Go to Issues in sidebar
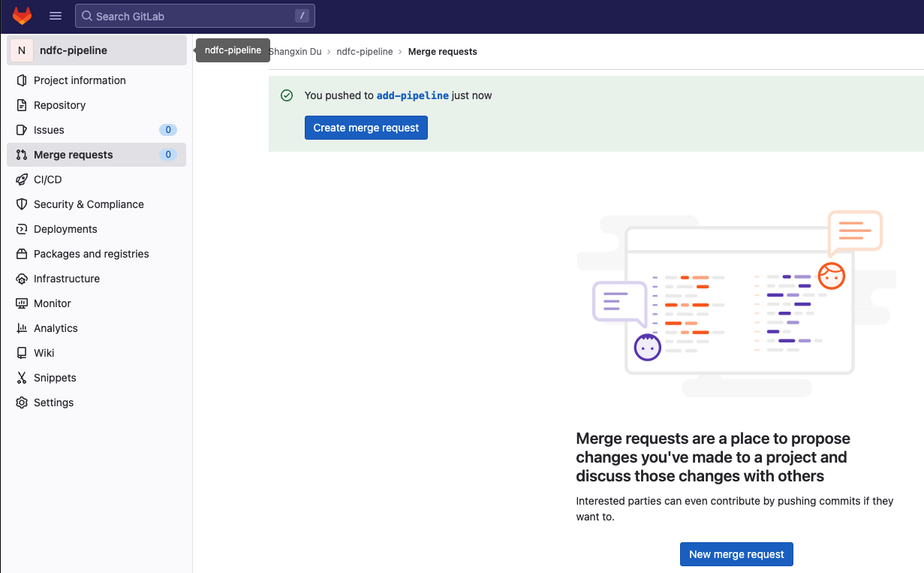The width and height of the screenshot is (924, 573). [x=96, y=130]
